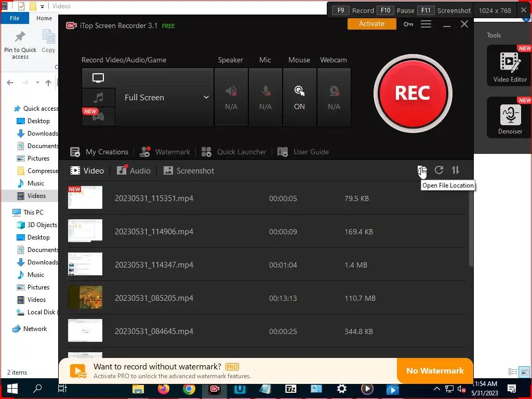Viewport: 532px width, 399px height.
Task: Open 7-Zip from the taskbar
Action: coord(291,389)
